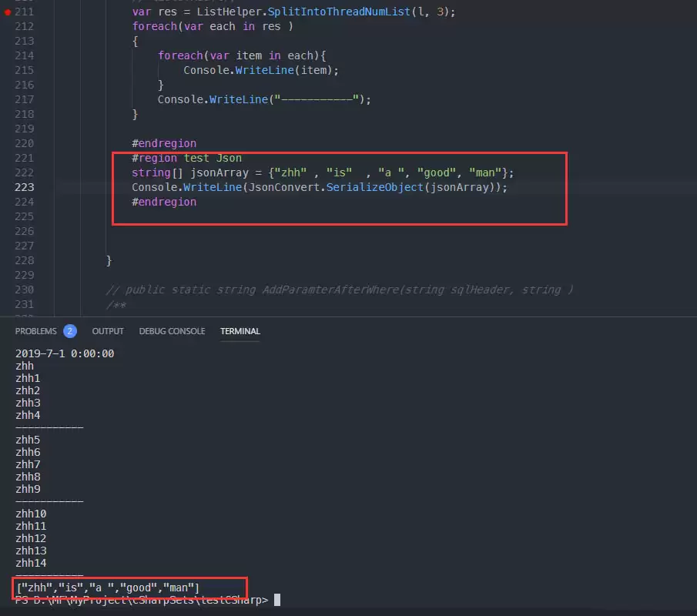The width and height of the screenshot is (697, 616).
Task: Switch to the DEBUG CONSOLE tab
Action: point(172,330)
